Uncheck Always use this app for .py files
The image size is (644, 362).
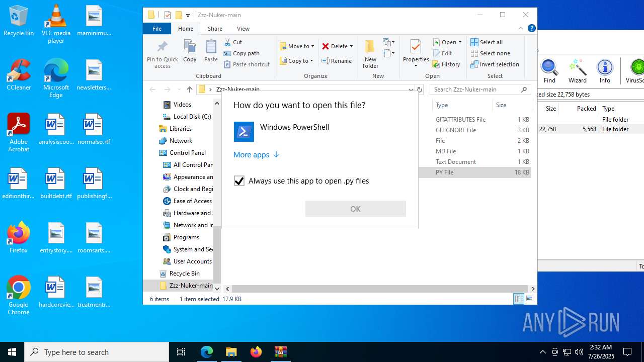click(239, 181)
